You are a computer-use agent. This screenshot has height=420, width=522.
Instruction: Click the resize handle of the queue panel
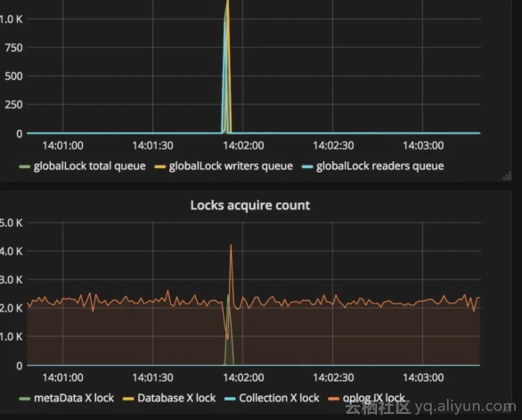[507, 176]
